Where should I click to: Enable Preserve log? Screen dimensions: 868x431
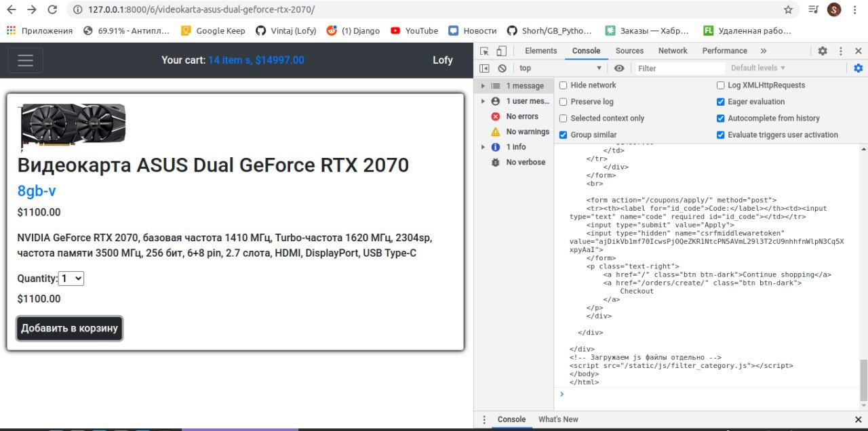[563, 102]
